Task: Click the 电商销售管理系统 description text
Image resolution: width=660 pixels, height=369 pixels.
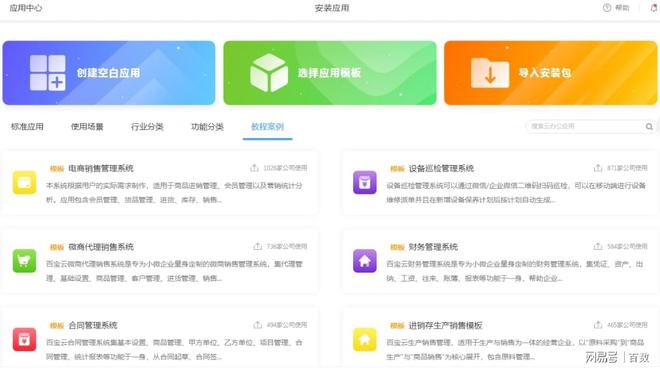Action: (x=174, y=192)
